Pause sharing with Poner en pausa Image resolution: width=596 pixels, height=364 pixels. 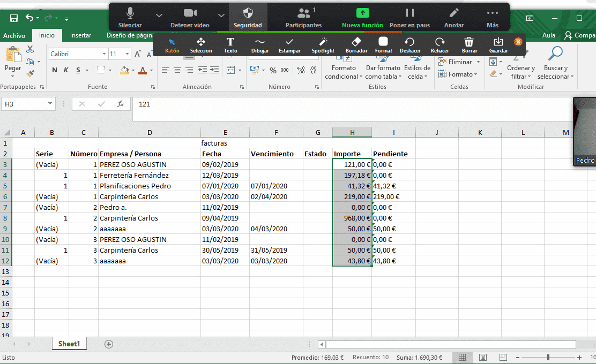click(409, 18)
